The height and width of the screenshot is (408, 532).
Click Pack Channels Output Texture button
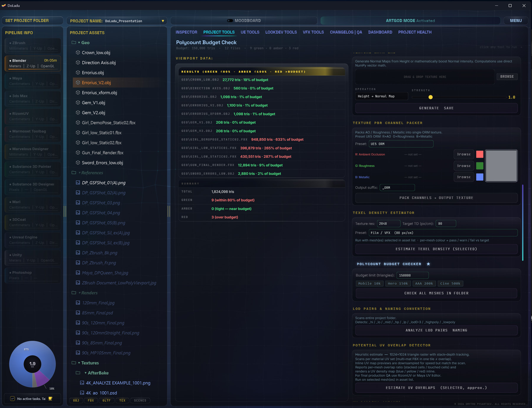[436, 198]
